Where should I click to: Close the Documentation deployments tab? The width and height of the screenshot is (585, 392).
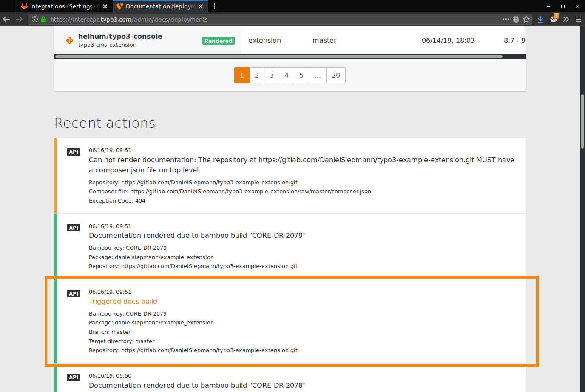tap(201, 6)
